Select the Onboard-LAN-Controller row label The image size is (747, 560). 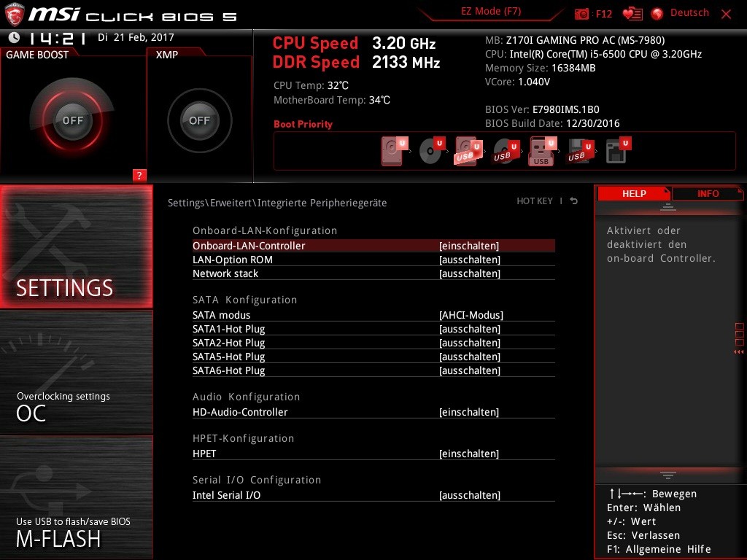tap(249, 246)
